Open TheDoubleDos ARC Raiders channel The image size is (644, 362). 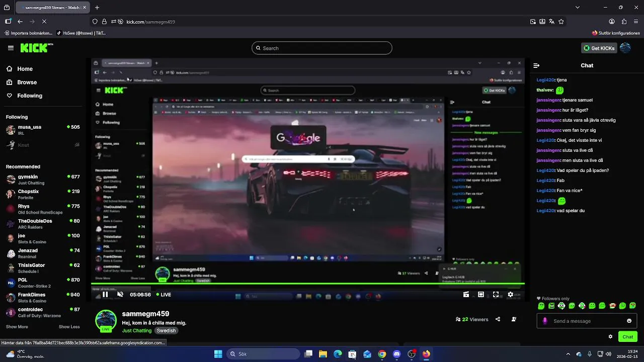[x=43, y=224]
